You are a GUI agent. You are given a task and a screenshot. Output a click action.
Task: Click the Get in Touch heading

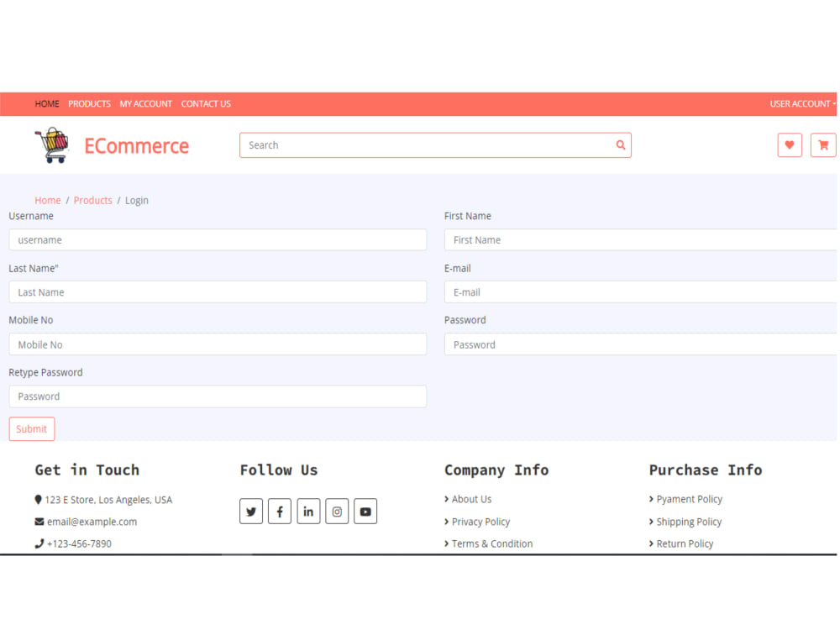87,470
